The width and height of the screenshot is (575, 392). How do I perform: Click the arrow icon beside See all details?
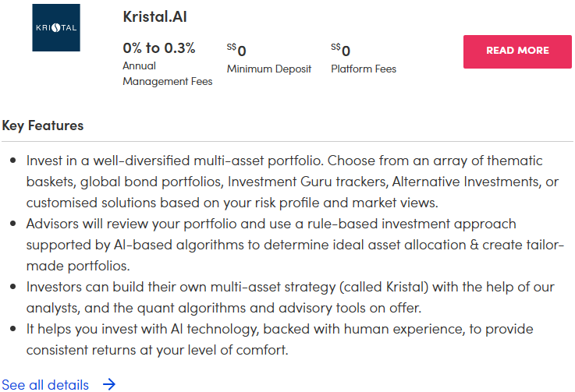tap(109, 384)
